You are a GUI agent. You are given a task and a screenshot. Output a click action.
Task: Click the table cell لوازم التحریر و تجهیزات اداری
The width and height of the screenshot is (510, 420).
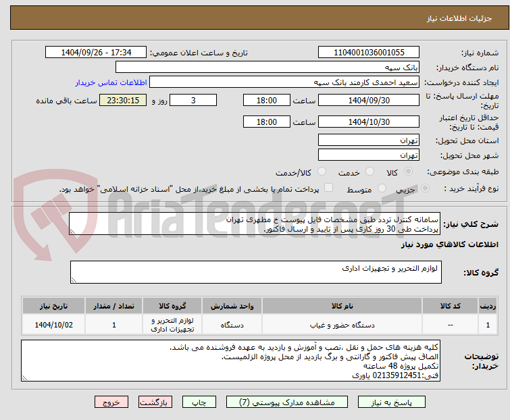(172, 325)
